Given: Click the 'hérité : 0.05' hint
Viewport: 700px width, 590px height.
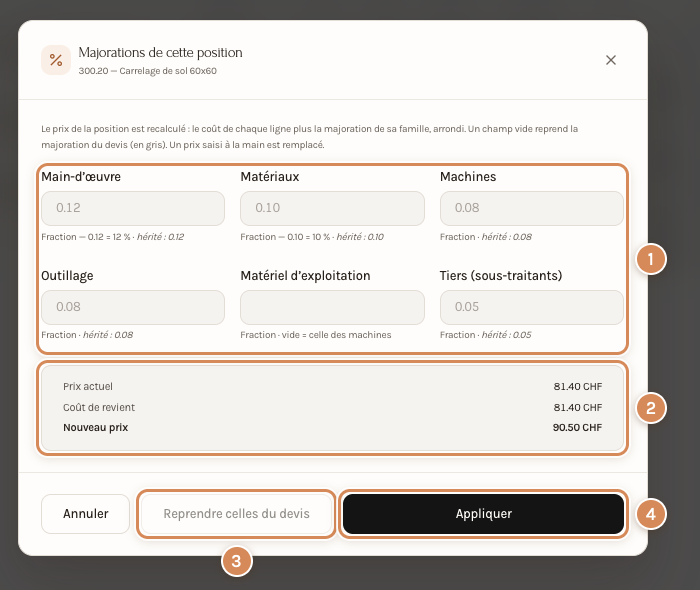Looking at the screenshot, I should coord(507,335).
